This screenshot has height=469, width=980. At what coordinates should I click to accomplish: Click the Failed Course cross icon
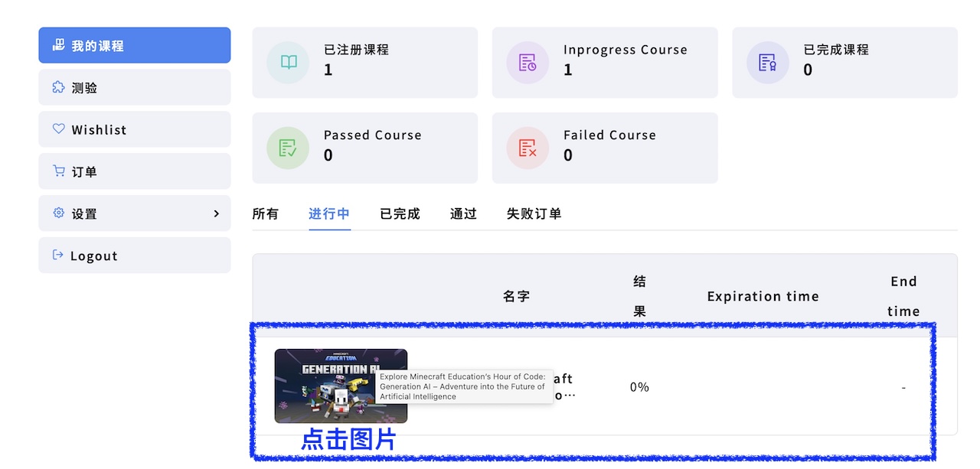(x=528, y=148)
